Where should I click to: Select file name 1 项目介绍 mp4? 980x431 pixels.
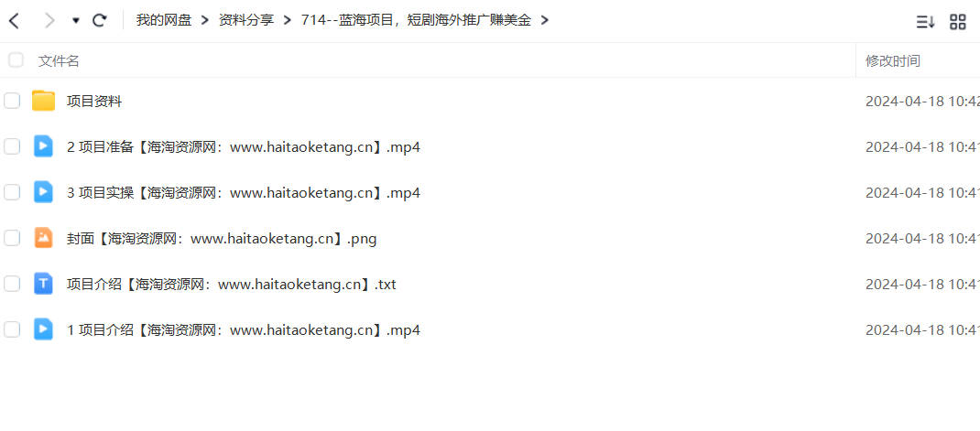[x=244, y=330]
